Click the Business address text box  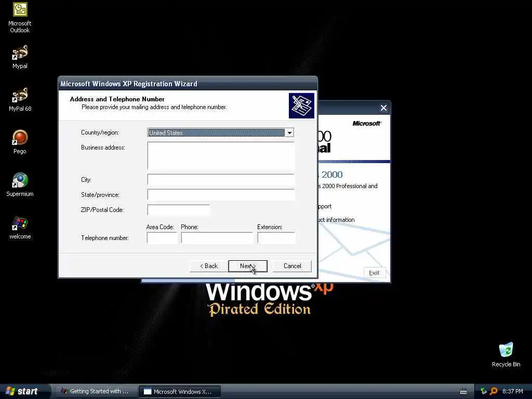[221, 156]
